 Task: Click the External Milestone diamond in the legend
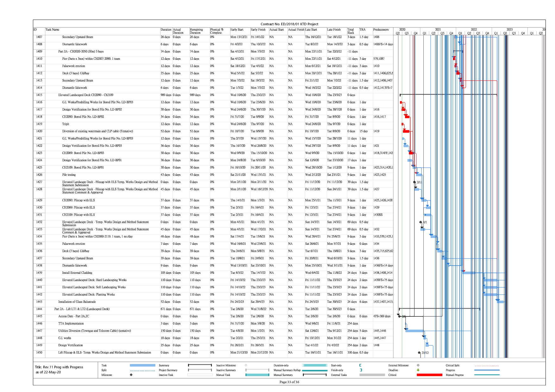click(x=418, y=365)
